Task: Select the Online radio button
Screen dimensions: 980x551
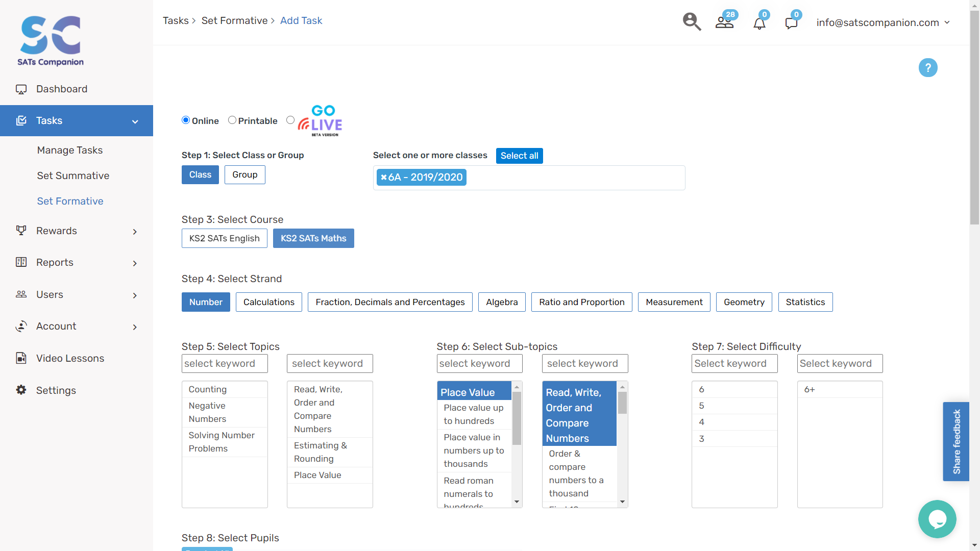Action: tap(186, 120)
